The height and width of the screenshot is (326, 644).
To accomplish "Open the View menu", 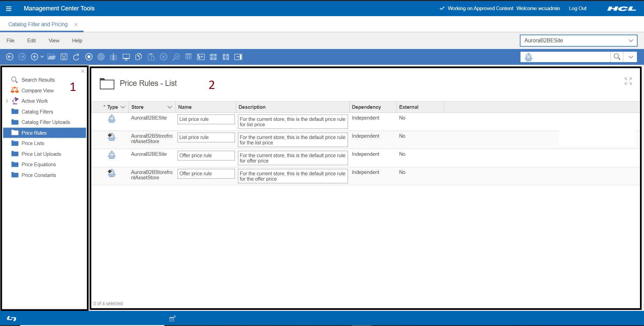I will click(54, 41).
